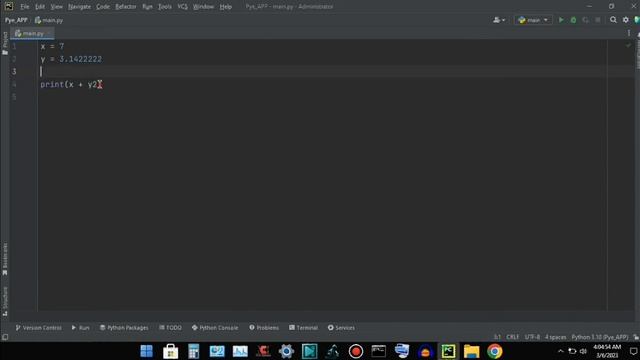This screenshot has height=360, width=640.
Task: Open the Navigate menu
Action: tap(79, 7)
